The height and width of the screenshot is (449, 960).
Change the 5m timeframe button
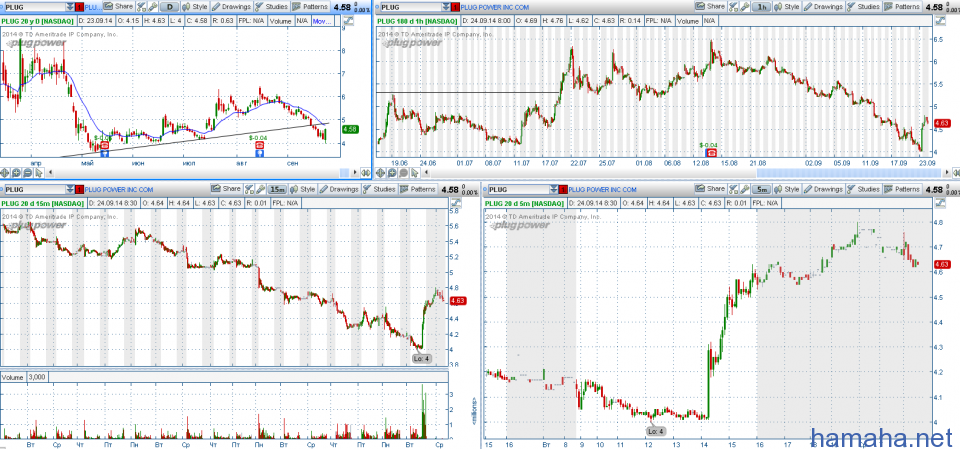point(762,189)
